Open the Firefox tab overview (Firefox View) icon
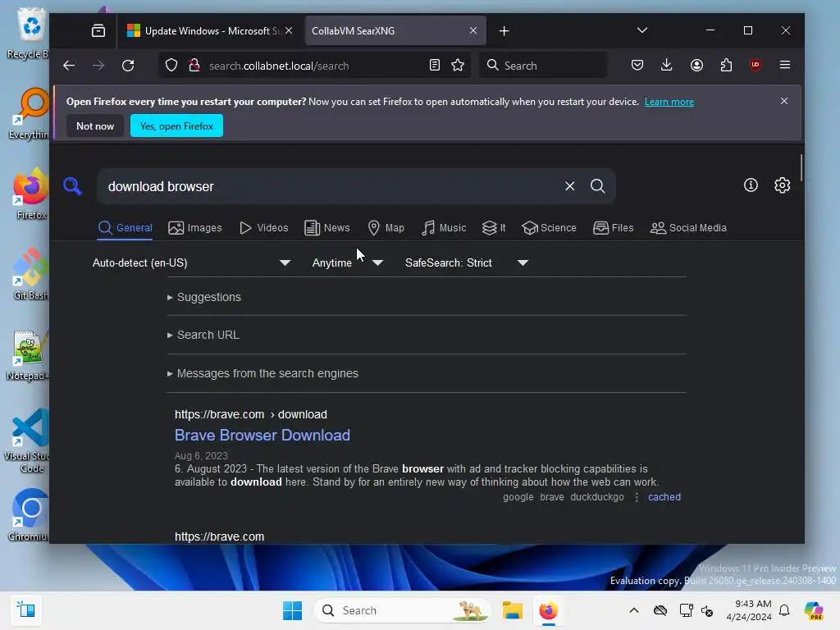The image size is (840, 630). point(98,30)
